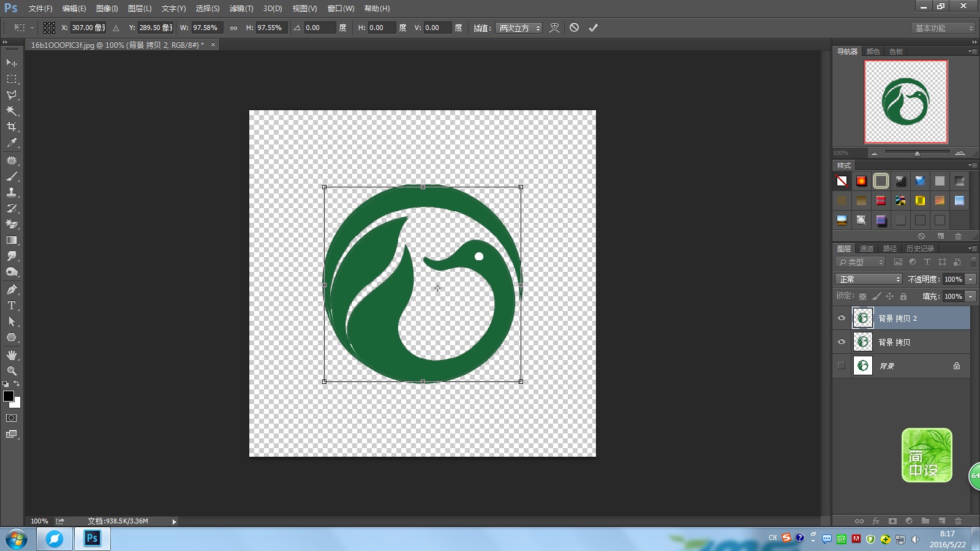Click the foreground color swatch
Screen dimensions: 980x551
9,396
